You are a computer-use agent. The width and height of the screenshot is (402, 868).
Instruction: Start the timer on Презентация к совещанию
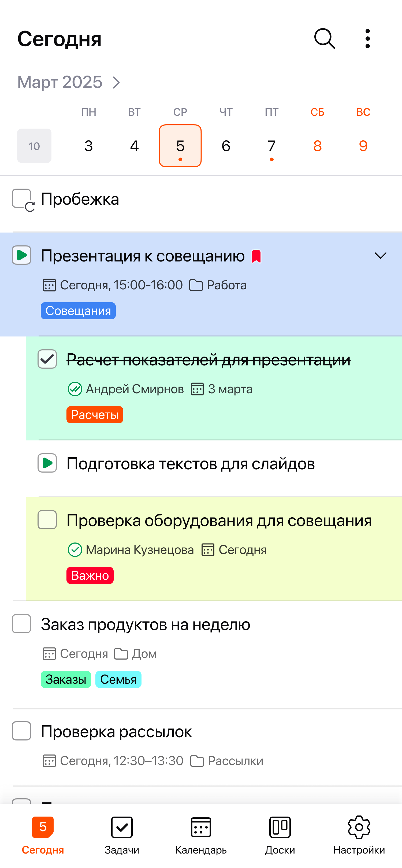coord(21,255)
